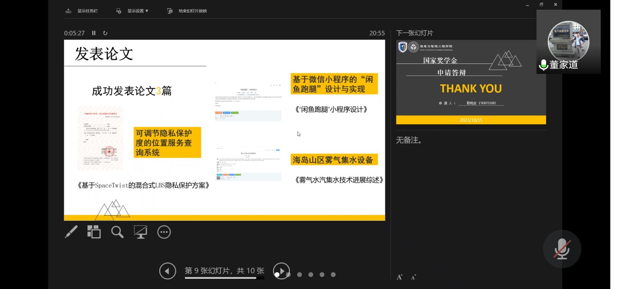Click 显示任务栏 to show taskbar
This screenshot has width=644, height=289.
[82, 11]
